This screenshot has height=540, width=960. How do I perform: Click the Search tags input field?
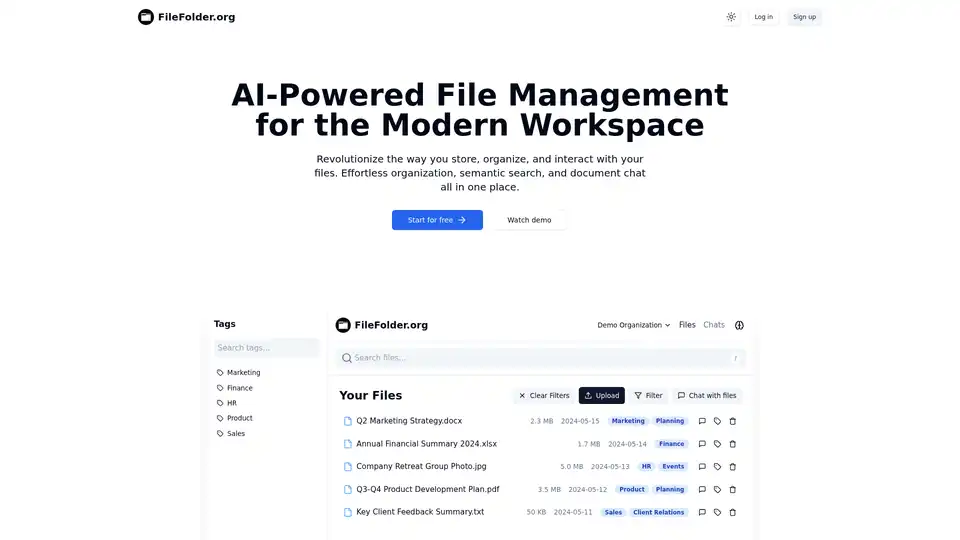coord(266,348)
